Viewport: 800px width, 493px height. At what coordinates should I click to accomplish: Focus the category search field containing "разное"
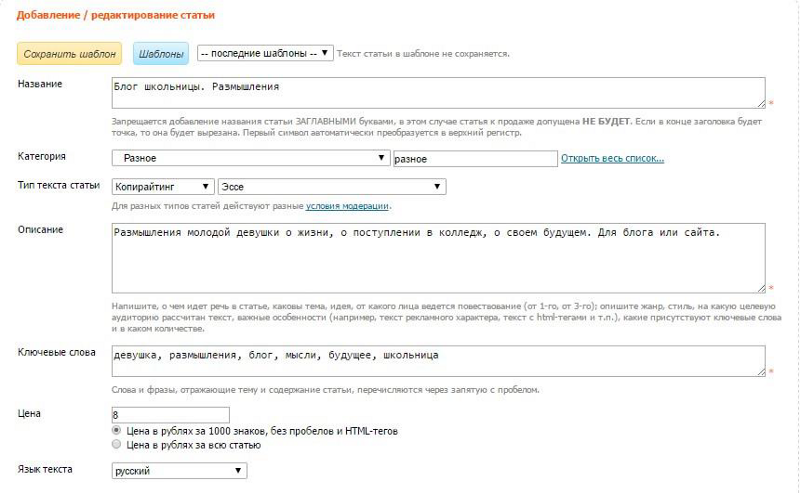click(x=473, y=158)
